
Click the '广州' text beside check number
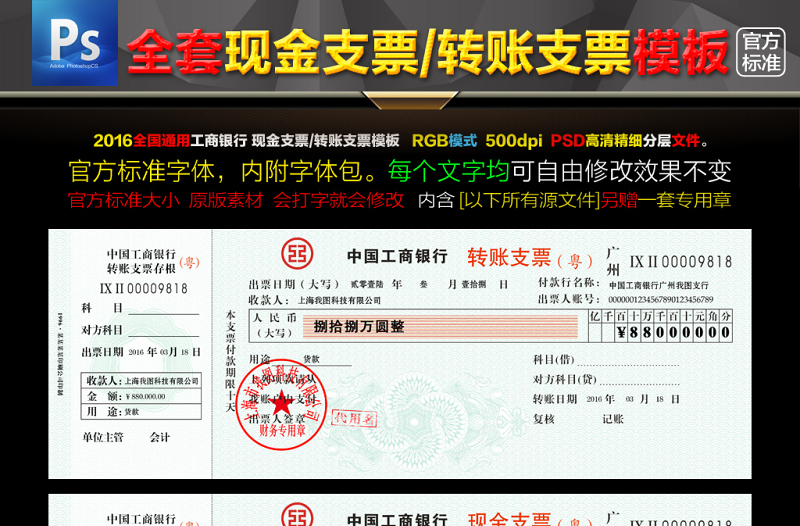(613, 261)
